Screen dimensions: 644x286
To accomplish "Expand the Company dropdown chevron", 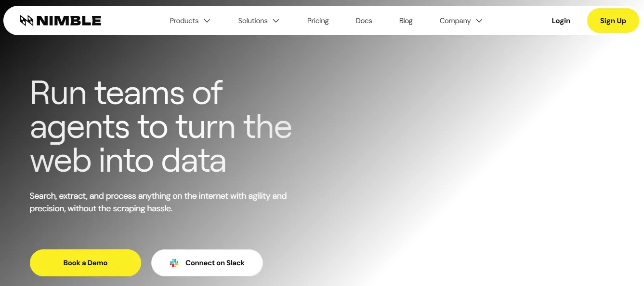I will point(479,21).
